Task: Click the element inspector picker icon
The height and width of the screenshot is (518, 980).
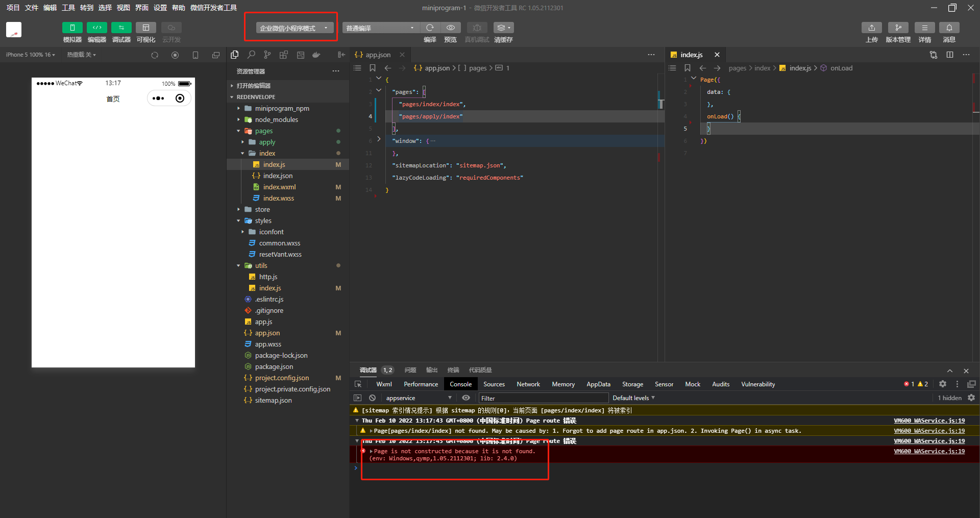Action: pos(358,384)
